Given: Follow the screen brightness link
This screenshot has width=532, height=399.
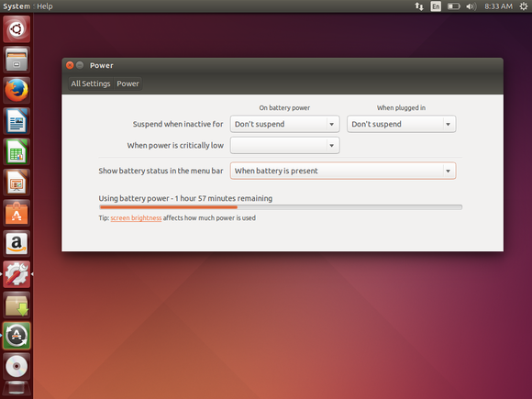Looking at the screenshot, I should (x=136, y=217).
